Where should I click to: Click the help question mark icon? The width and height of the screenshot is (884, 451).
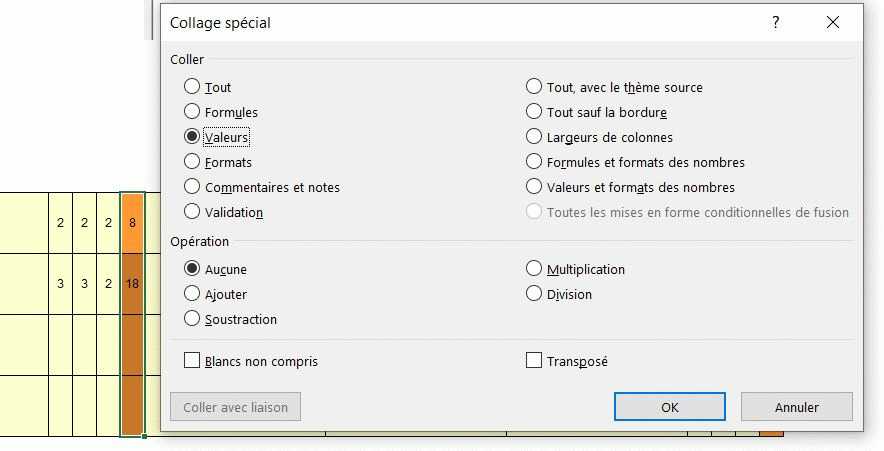click(776, 23)
